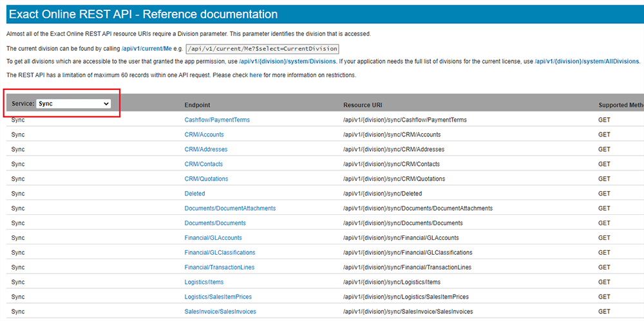Click resource URI /api/v1/{division}/sync/Cashflow/PaymentTerms

[405, 120]
